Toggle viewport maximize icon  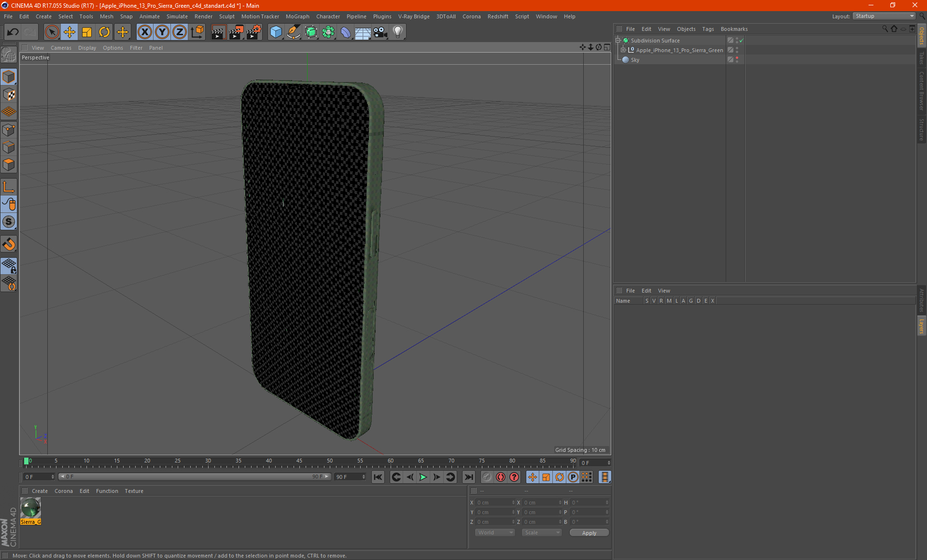click(x=607, y=47)
